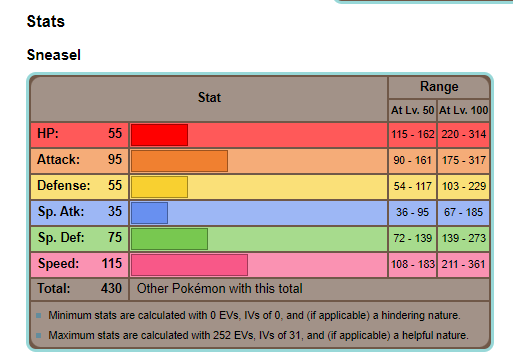This screenshot has height=360, width=513.
Task: Click the Defense: 55 stat label
Action: pos(79,186)
